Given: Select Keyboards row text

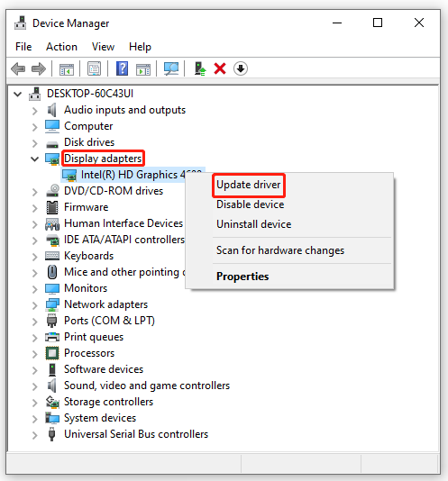Looking at the screenshot, I should pyautogui.click(x=88, y=256).
